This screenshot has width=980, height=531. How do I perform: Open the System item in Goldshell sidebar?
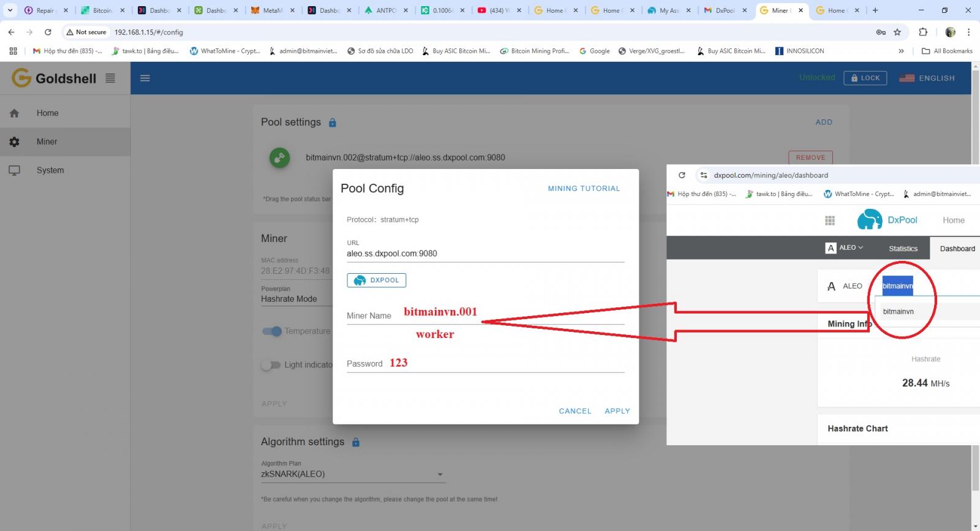point(65,170)
